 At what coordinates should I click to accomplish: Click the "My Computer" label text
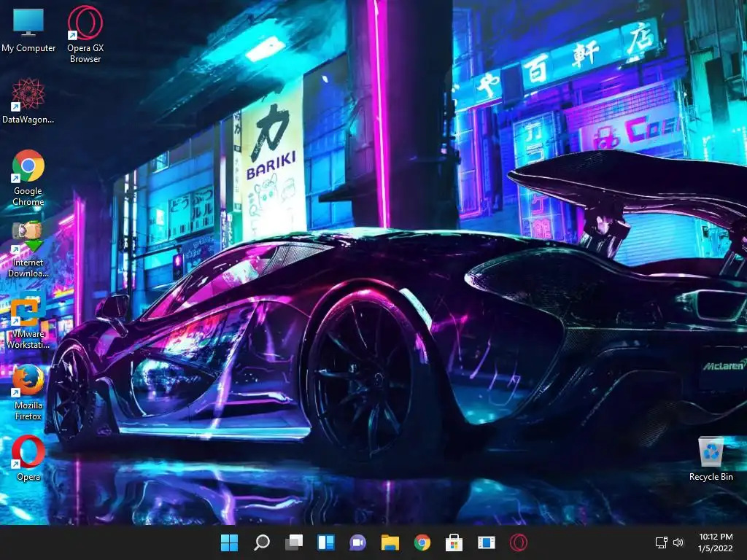pyautogui.click(x=28, y=48)
